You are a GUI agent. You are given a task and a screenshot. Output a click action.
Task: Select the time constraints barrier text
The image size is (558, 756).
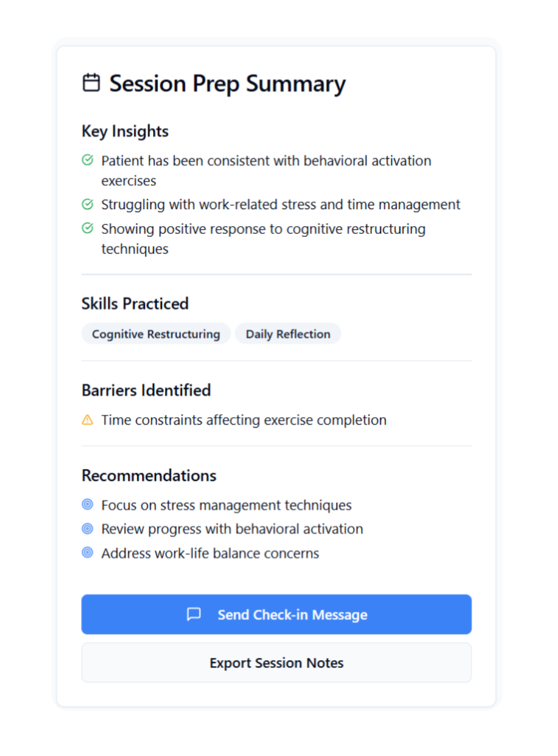[244, 419]
